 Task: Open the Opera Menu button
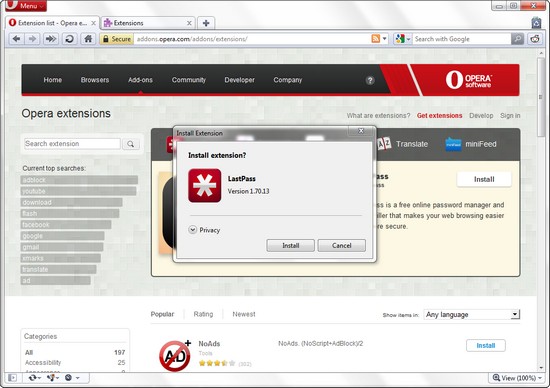coord(26,6)
